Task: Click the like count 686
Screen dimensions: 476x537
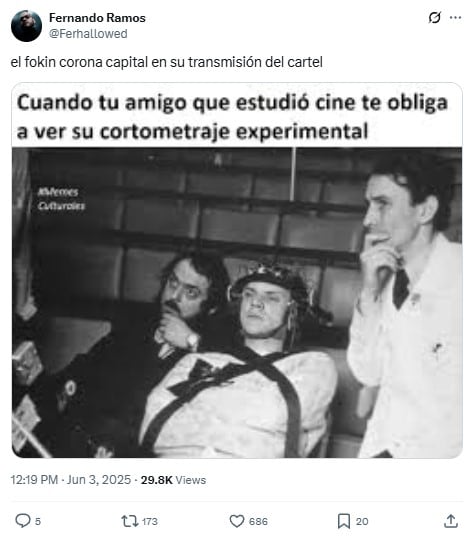Action: click(258, 522)
